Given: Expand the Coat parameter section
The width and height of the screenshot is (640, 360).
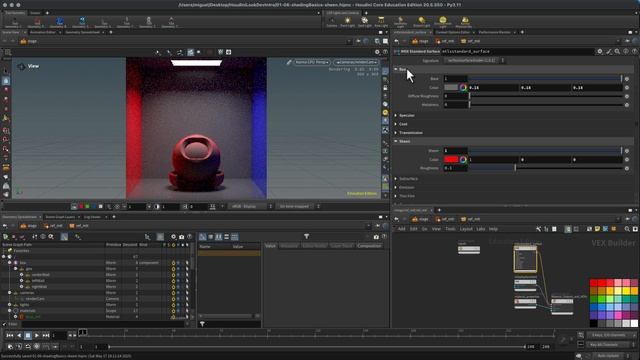Looking at the screenshot, I should click(x=396, y=124).
